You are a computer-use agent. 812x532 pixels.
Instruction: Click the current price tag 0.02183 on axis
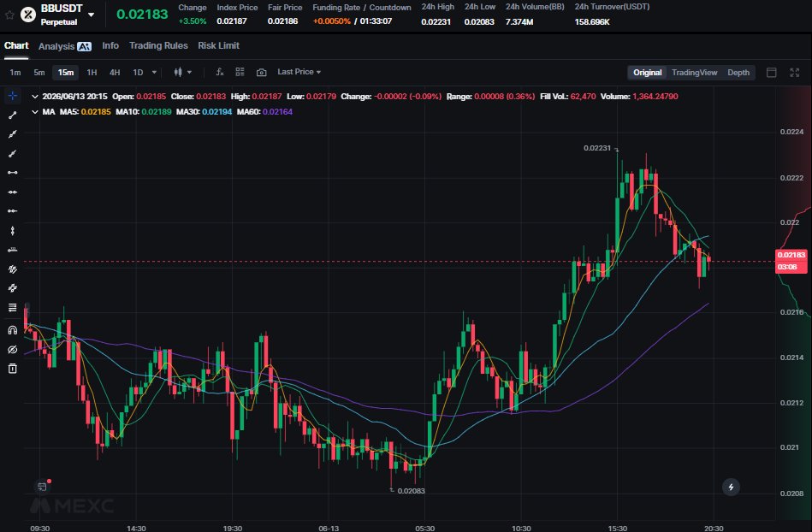(791, 255)
